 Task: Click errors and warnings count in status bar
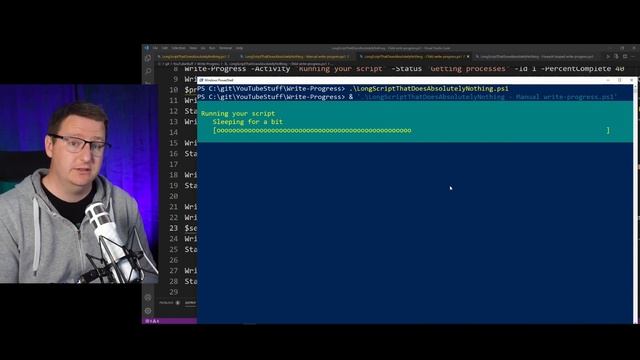(153, 321)
